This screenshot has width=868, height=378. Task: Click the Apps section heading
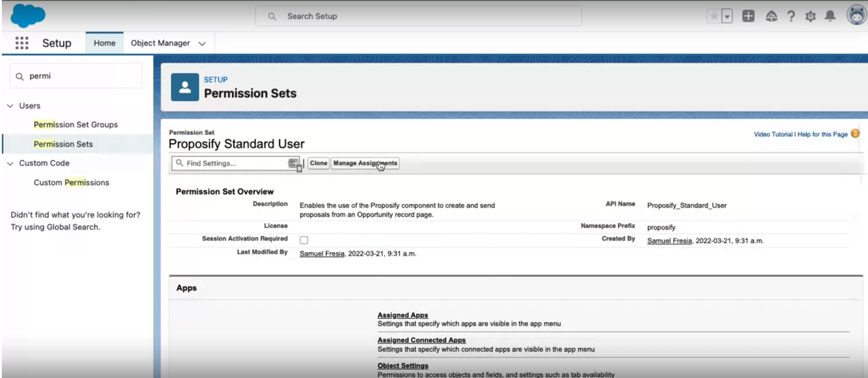pos(186,288)
